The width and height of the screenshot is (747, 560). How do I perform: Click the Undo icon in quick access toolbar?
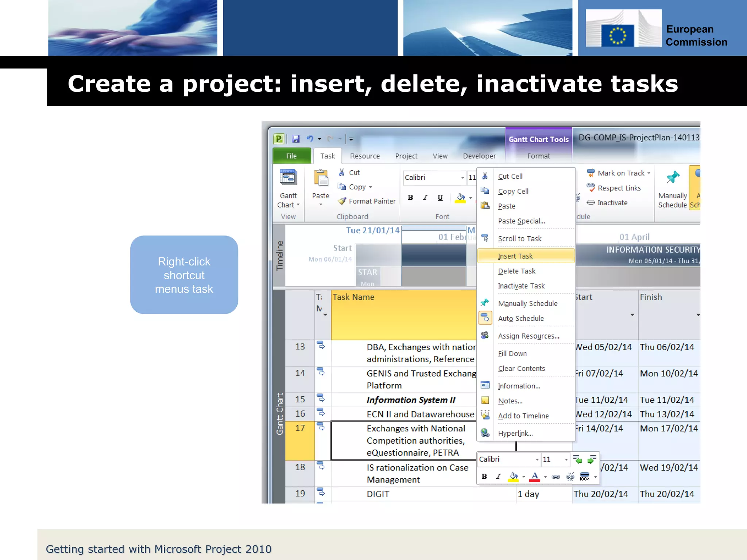pyautogui.click(x=310, y=139)
